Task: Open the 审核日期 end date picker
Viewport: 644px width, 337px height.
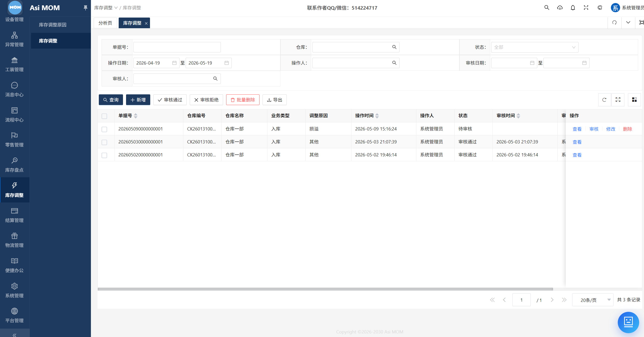Action: 566,63
